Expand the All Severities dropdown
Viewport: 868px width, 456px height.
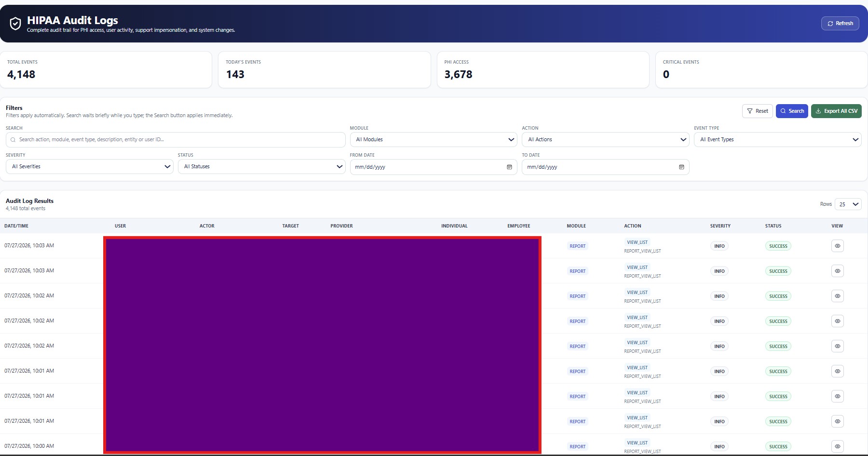point(89,167)
